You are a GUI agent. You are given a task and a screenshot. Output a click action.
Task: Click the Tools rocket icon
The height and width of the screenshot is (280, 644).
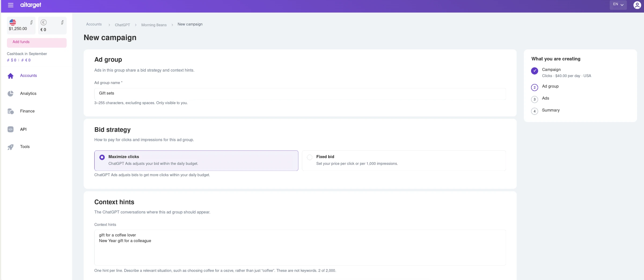pyautogui.click(x=10, y=147)
